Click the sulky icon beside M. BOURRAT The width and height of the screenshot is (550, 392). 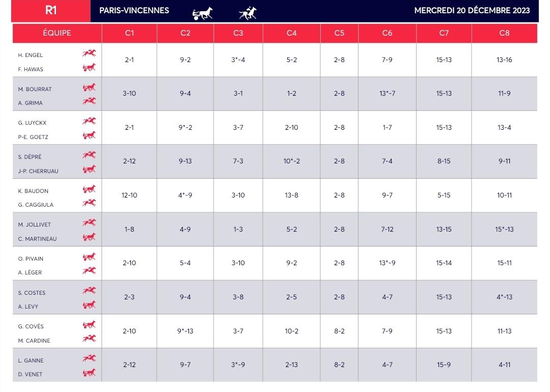coord(89,87)
